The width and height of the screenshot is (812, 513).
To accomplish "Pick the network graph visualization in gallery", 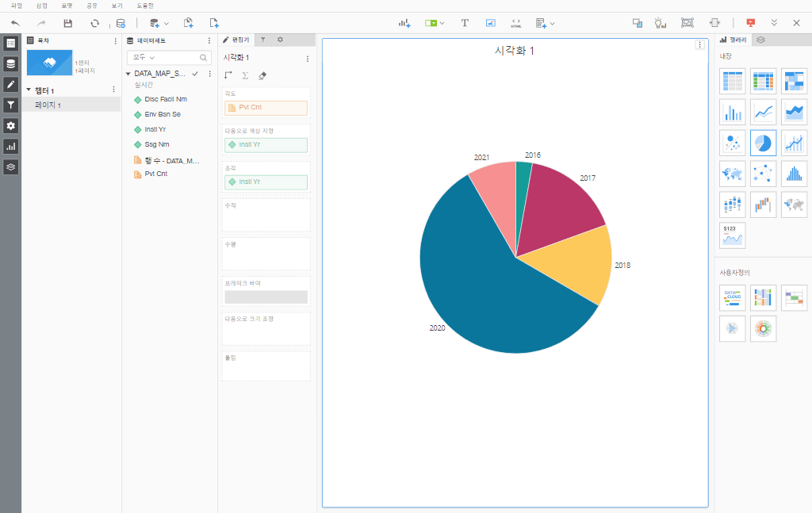I will click(763, 174).
